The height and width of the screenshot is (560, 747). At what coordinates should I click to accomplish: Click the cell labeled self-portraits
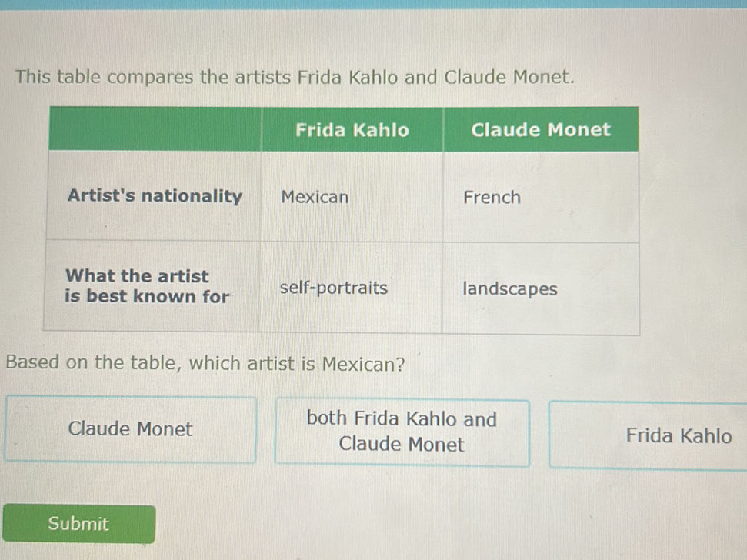[x=334, y=288]
